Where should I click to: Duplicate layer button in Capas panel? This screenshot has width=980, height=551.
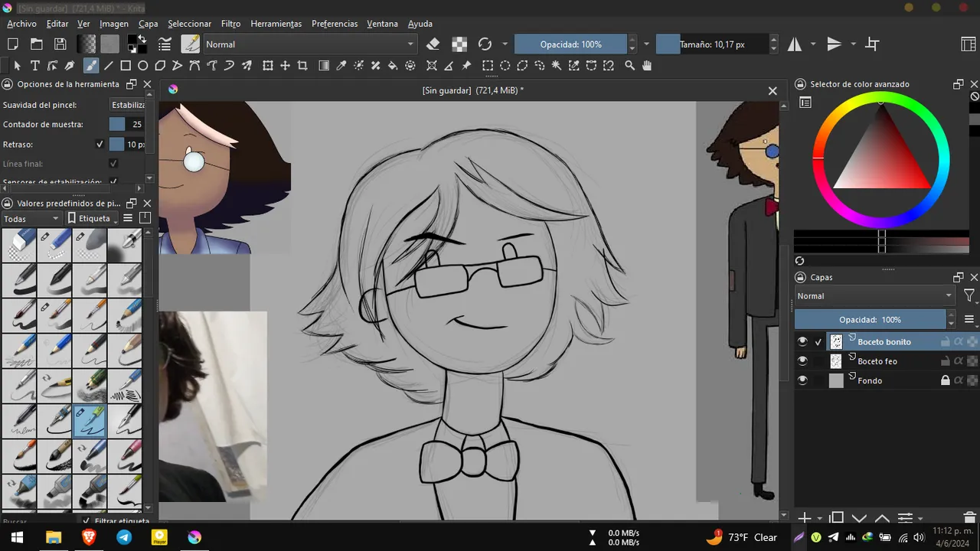pos(837,519)
